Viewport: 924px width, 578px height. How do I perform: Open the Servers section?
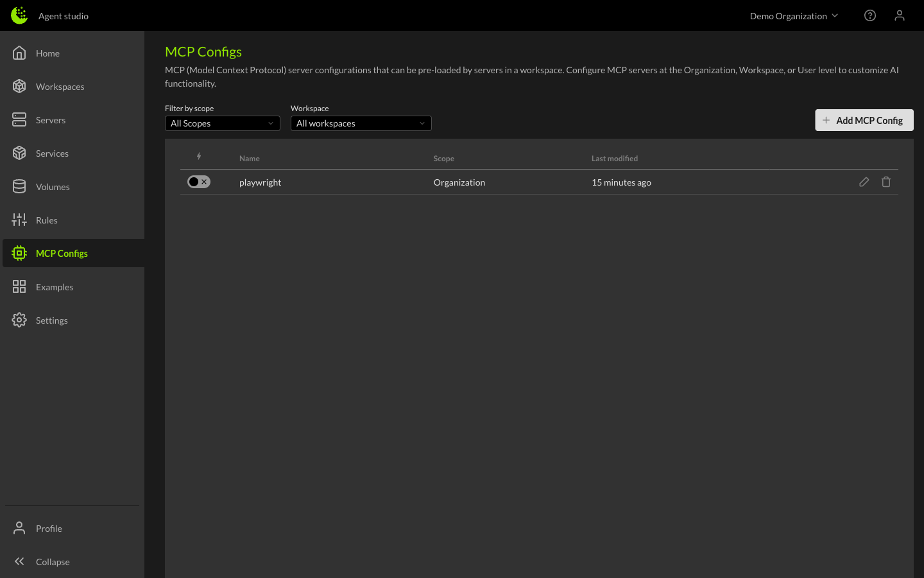click(51, 120)
